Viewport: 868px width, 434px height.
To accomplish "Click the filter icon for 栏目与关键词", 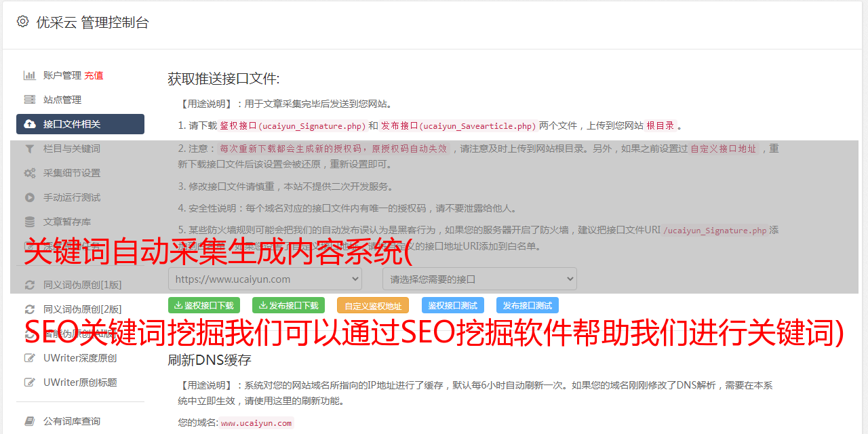I will click(x=30, y=149).
